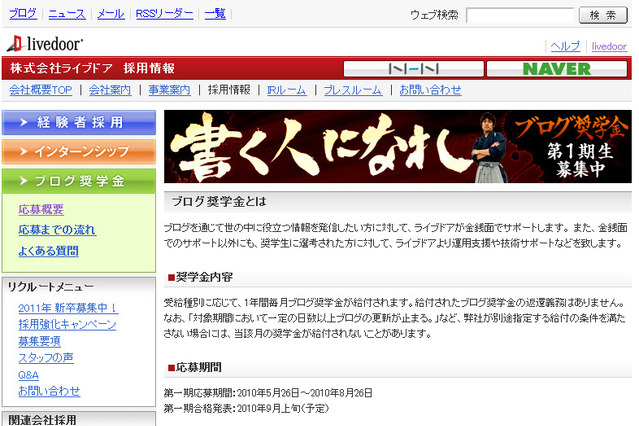Open the 採用強化キャンペーン link
The width and height of the screenshot is (639, 426).
point(67,324)
